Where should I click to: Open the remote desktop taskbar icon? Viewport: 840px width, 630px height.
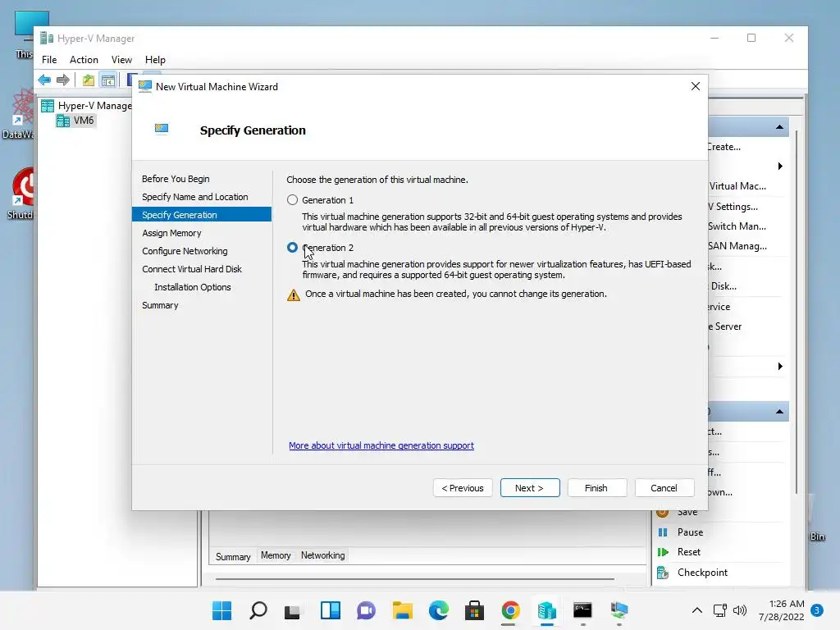point(619,610)
